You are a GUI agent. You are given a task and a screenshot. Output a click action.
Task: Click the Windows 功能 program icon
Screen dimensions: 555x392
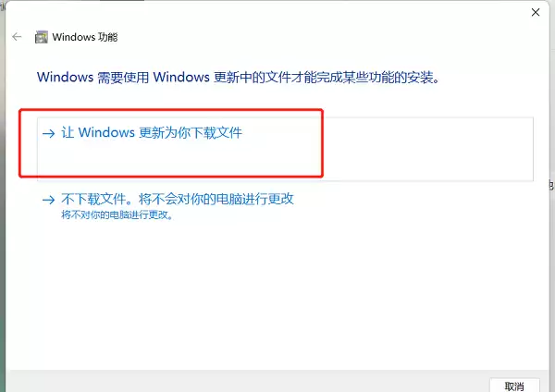[41, 37]
